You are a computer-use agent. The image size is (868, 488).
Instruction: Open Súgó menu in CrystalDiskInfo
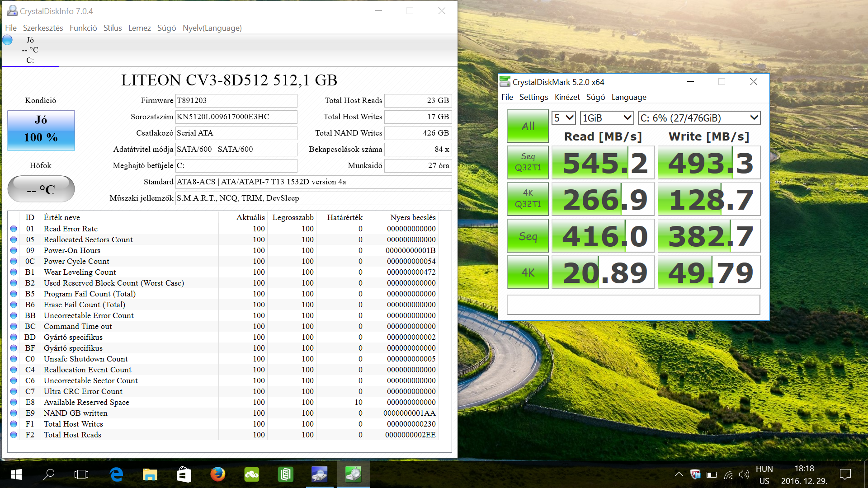coord(166,28)
